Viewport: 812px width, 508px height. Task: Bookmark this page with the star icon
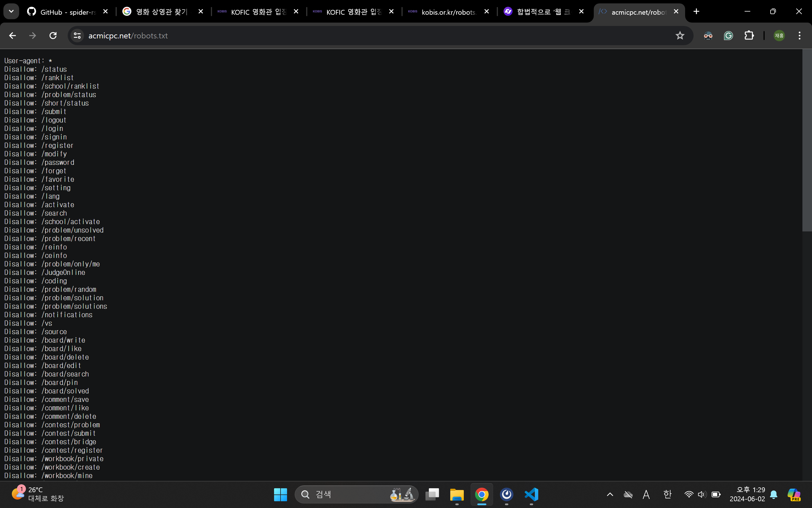(x=680, y=36)
